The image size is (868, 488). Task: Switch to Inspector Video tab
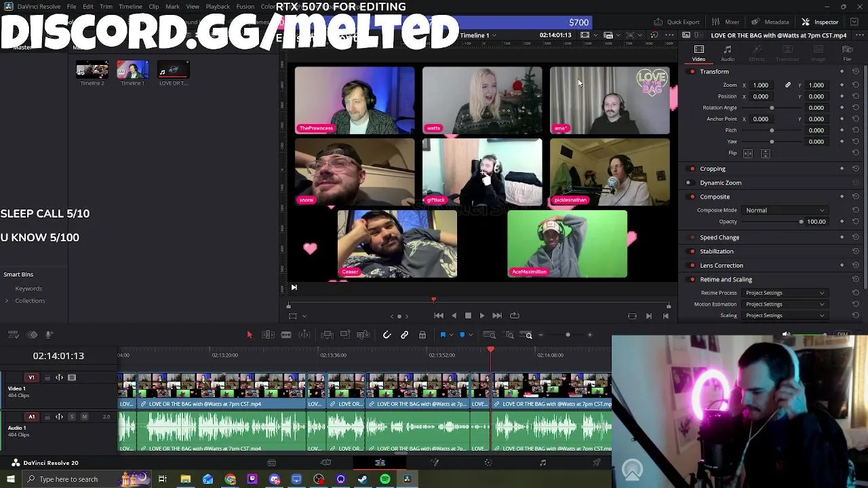click(x=698, y=53)
